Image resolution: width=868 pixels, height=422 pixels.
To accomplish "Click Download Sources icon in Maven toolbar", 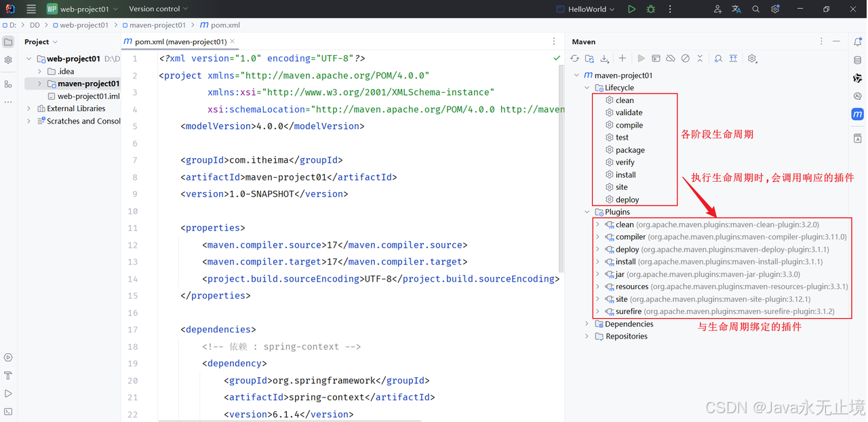I will tap(604, 59).
